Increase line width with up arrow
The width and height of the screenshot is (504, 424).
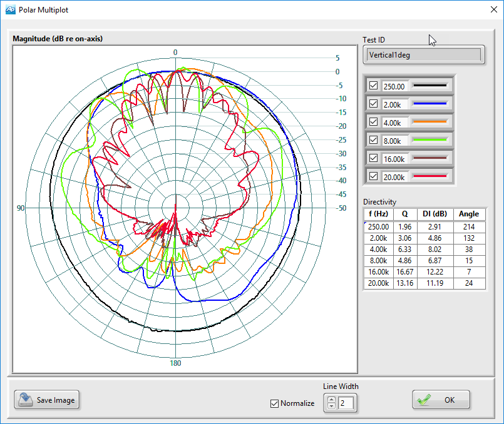(331, 400)
